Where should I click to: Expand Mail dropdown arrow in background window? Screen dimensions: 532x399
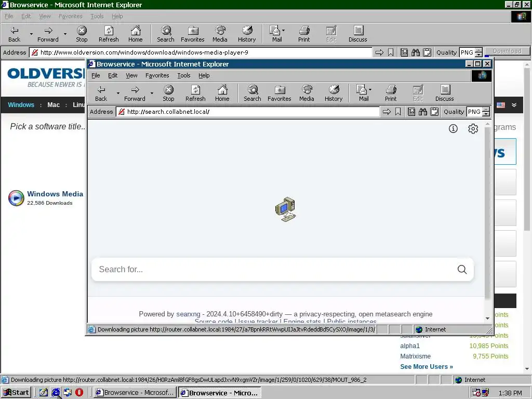click(x=283, y=30)
